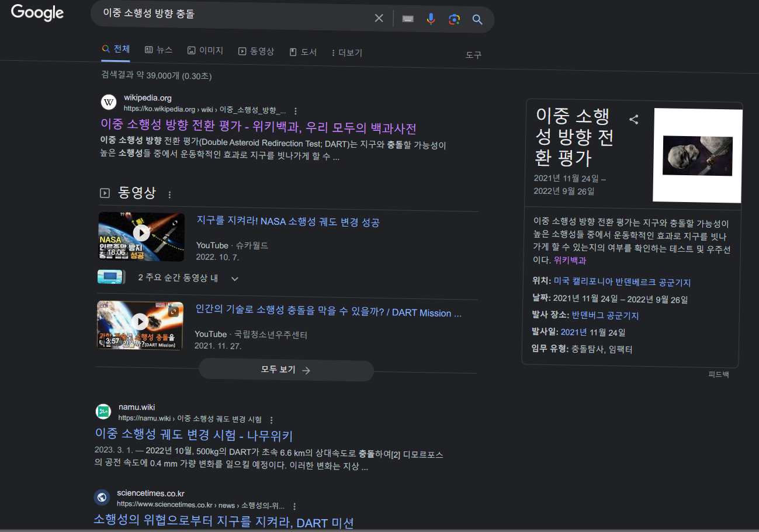
Task: Switch to the 뉴스 tab
Action: click(x=159, y=50)
